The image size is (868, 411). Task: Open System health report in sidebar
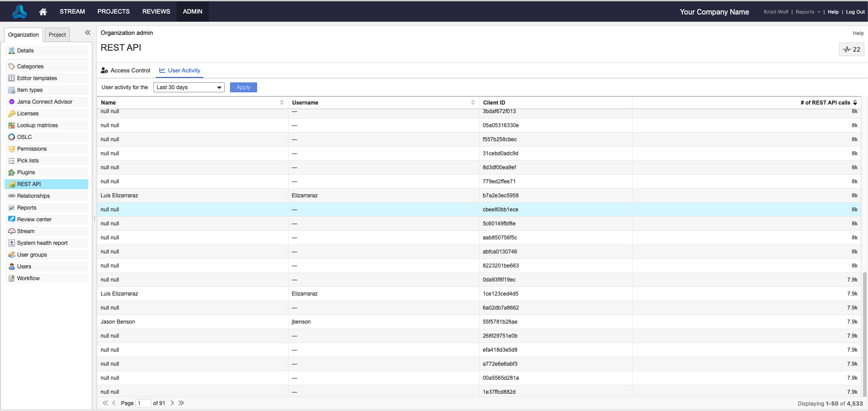42,243
